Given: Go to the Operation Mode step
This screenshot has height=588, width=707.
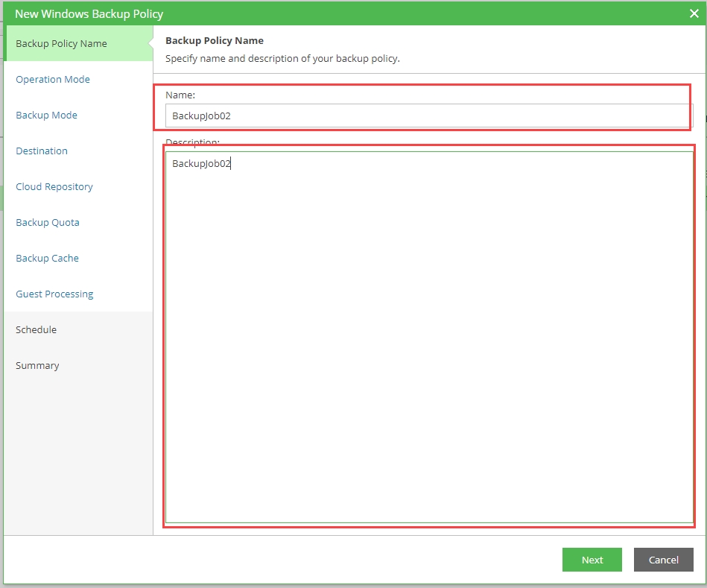Looking at the screenshot, I should 53,79.
